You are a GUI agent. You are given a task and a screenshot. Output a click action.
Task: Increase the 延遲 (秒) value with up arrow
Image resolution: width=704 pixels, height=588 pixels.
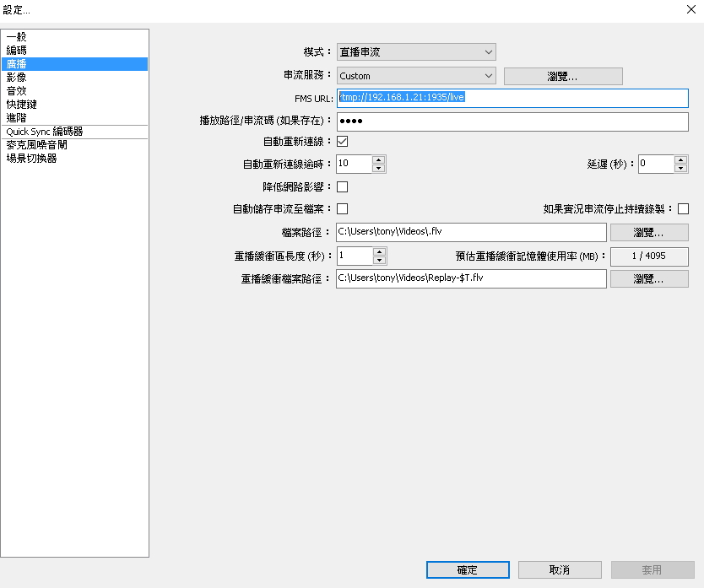[681, 159]
